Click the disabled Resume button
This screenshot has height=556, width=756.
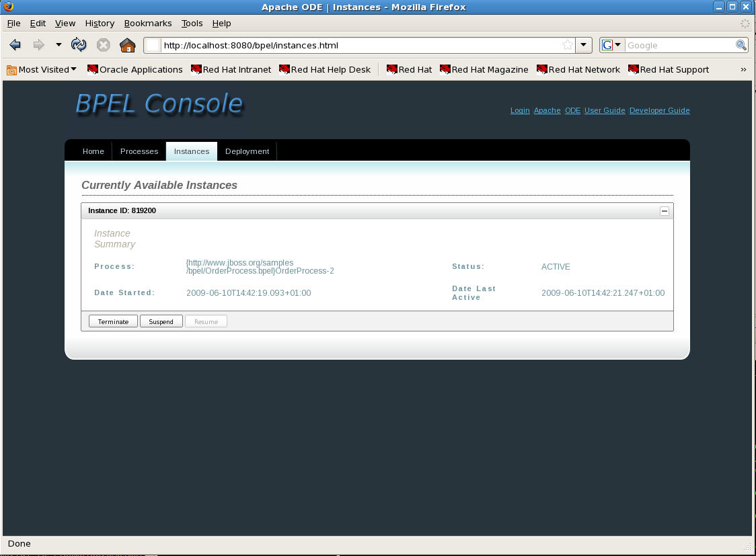(x=206, y=321)
